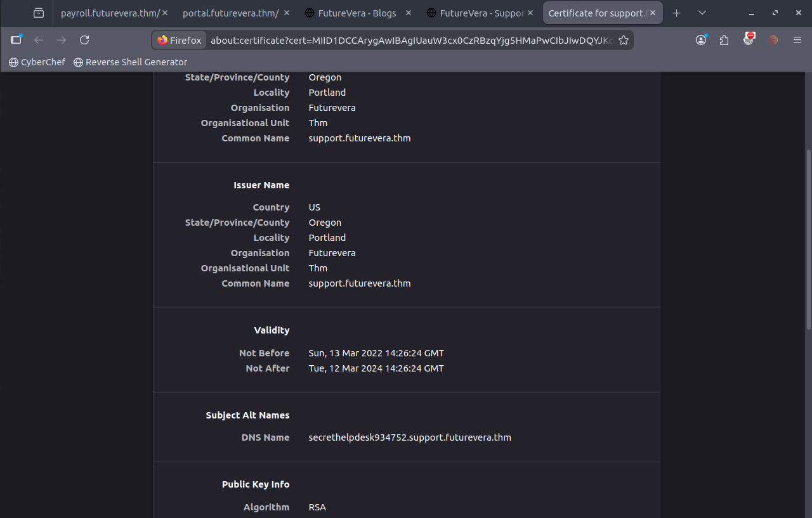Image resolution: width=812 pixels, height=518 pixels.
Task: Open a new tab with plus button
Action: click(x=676, y=13)
